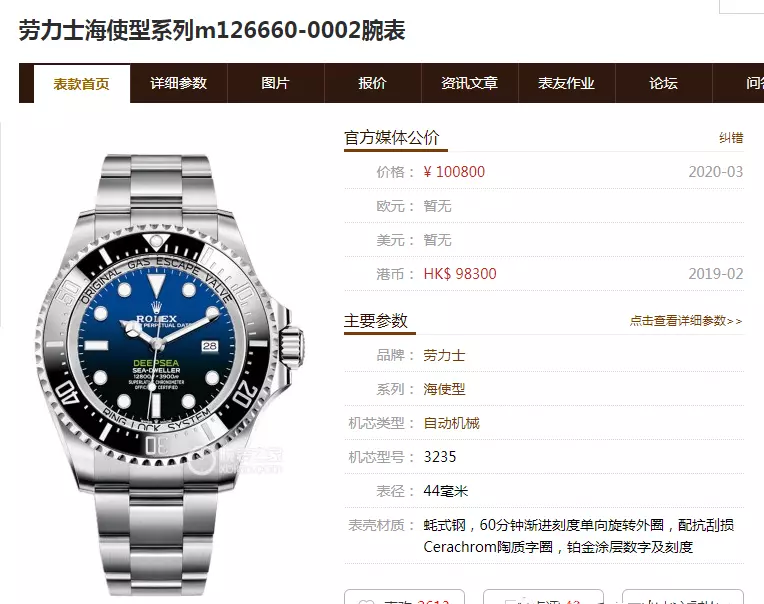Screen dimensions: 764x604
Task: Open 点击查看详细参数 link
Action: tap(686, 321)
